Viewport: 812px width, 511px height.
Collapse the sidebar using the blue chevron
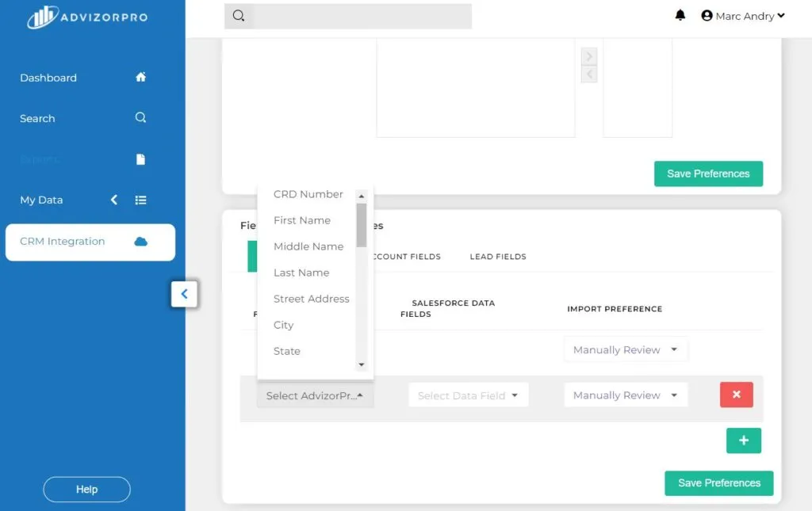tap(184, 294)
